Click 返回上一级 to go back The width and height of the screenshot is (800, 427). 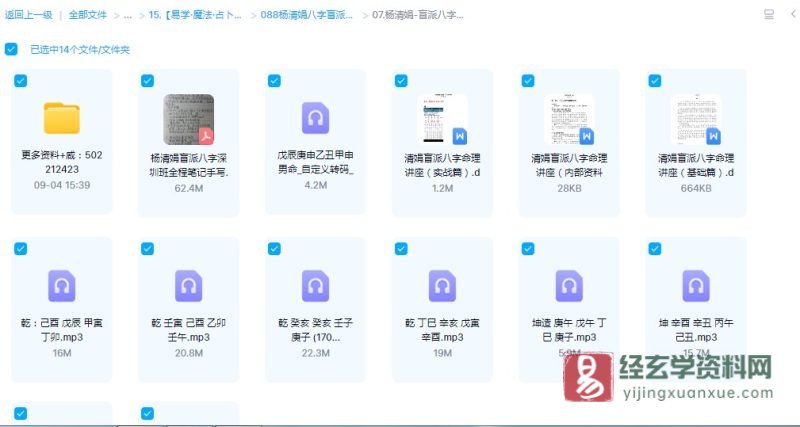point(28,16)
